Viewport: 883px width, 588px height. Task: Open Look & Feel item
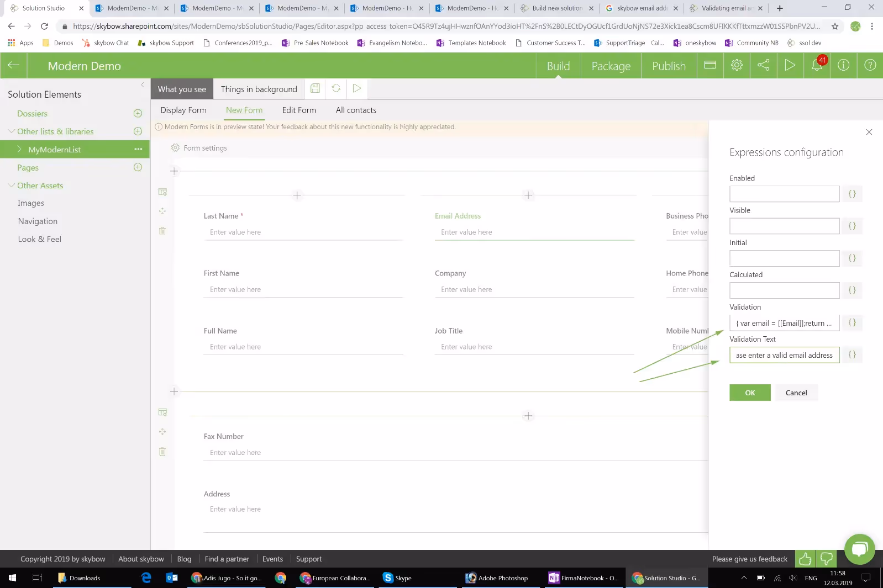coord(39,239)
